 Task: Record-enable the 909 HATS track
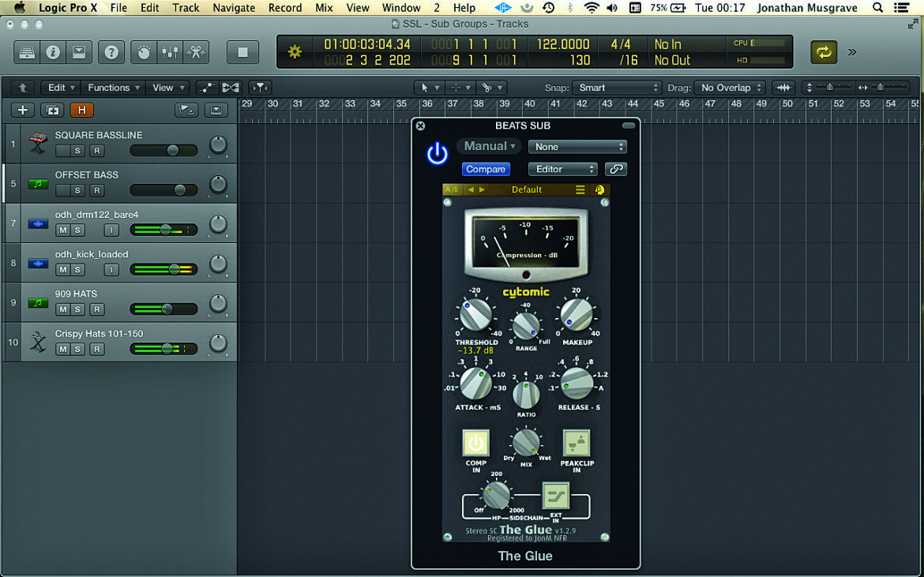click(96, 309)
